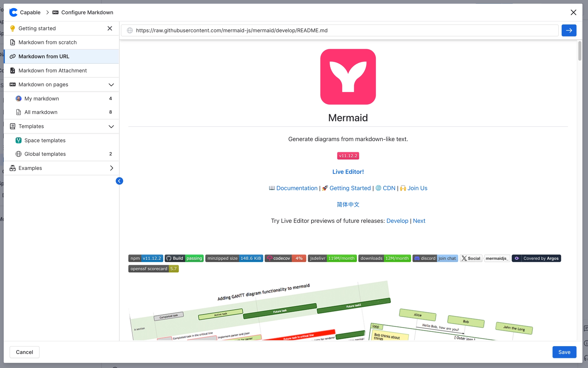Collapse the sidebar using the blue chevron
This screenshot has width=588, height=368.
(x=119, y=181)
